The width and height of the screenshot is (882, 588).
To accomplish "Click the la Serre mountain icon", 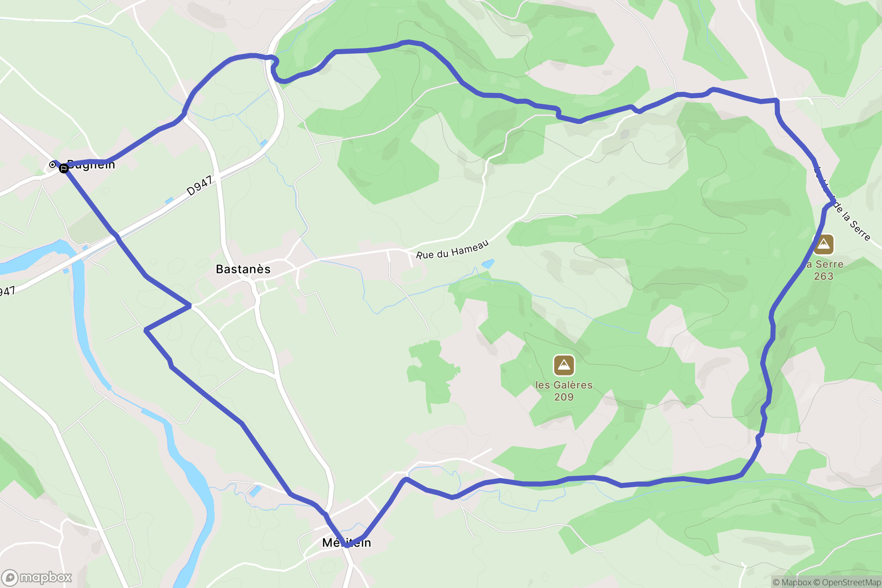I will click(824, 244).
